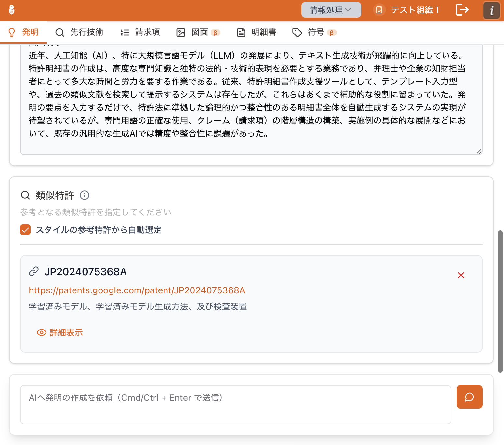Click the AI invention request input field
This screenshot has height=445, width=504.
pyautogui.click(x=235, y=404)
